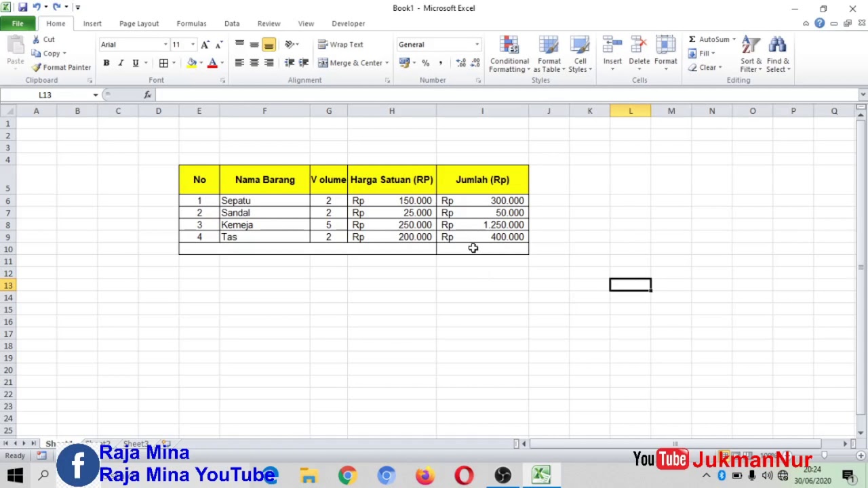Toggle Italic formatting
This screenshot has height=488, width=868.
pyautogui.click(x=121, y=63)
